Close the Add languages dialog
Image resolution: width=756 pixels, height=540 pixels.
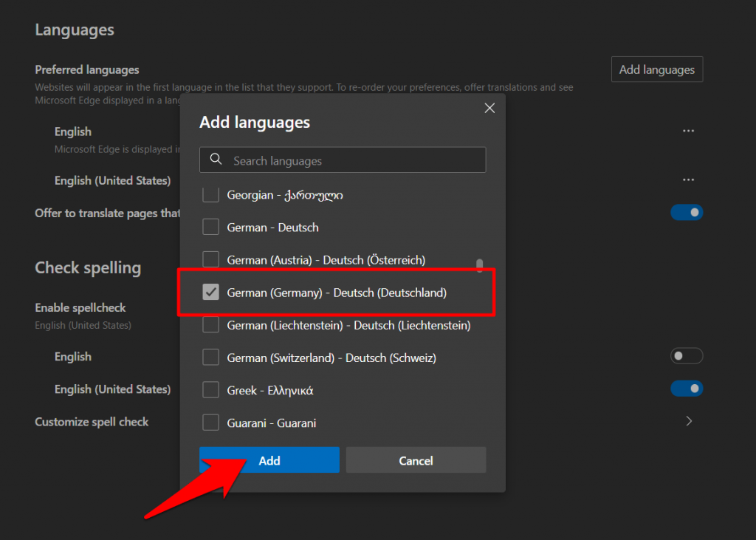pos(489,107)
